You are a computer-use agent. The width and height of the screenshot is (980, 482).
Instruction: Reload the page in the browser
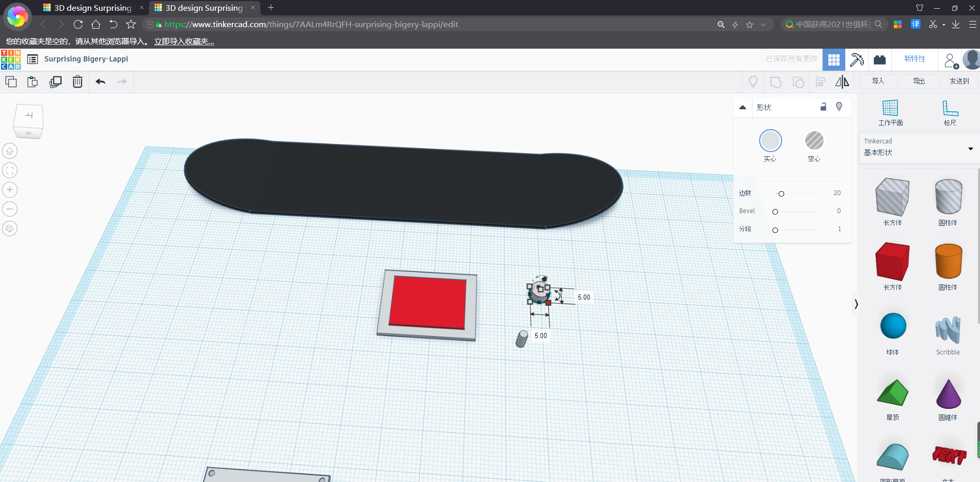click(78, 24)
